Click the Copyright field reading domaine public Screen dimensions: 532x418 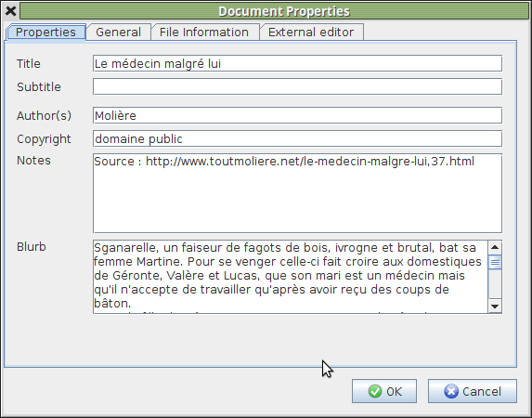click(x=297, y=138)
